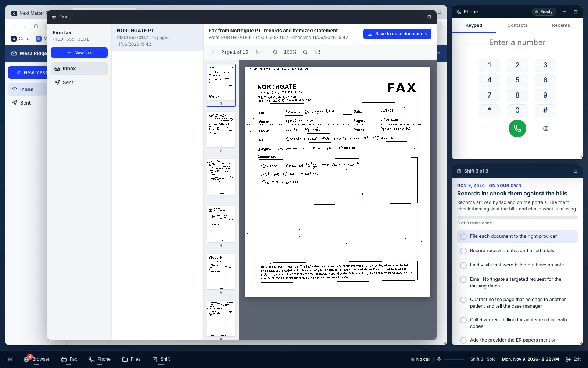Viewport: 588px width, 368px height.
Task: Open the Phone app from the taskbar
Action: pyautogui.click(x=100, y=359)
